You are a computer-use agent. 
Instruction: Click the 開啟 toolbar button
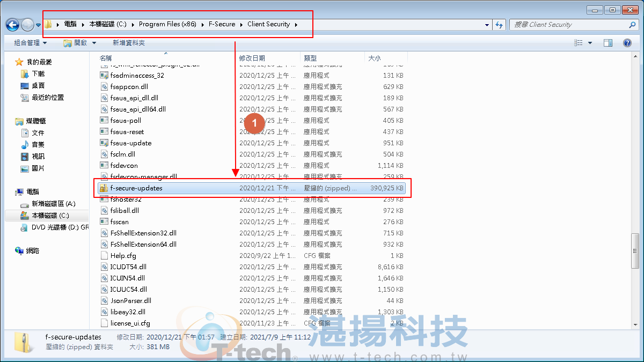point(76,43)
